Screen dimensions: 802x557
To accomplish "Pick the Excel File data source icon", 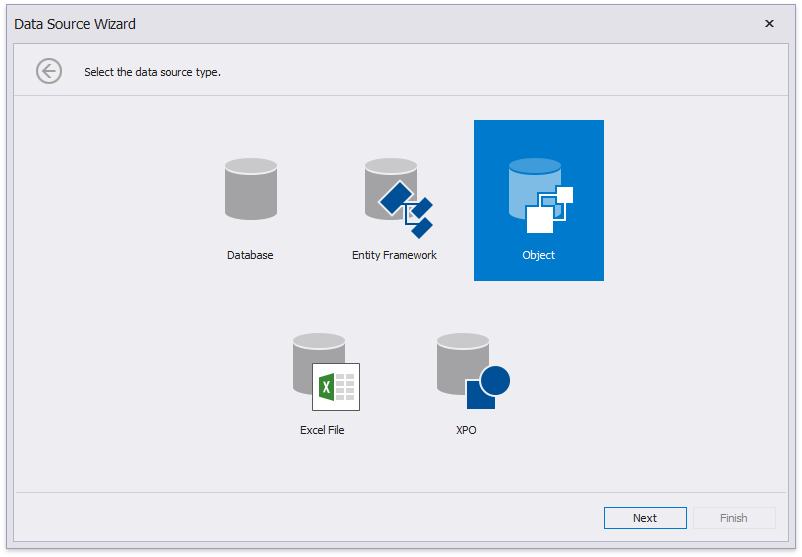I will pyautogui.click(x=322, y=372).
